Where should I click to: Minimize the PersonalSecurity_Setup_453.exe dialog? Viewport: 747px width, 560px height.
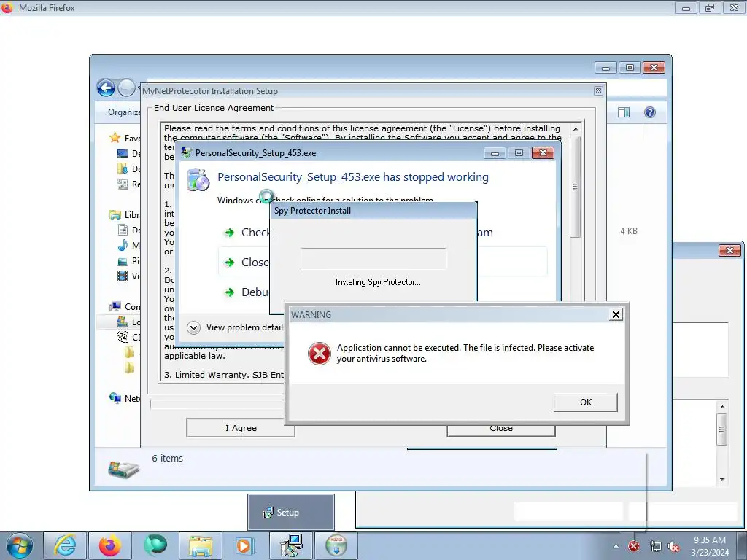pos(495,153)
